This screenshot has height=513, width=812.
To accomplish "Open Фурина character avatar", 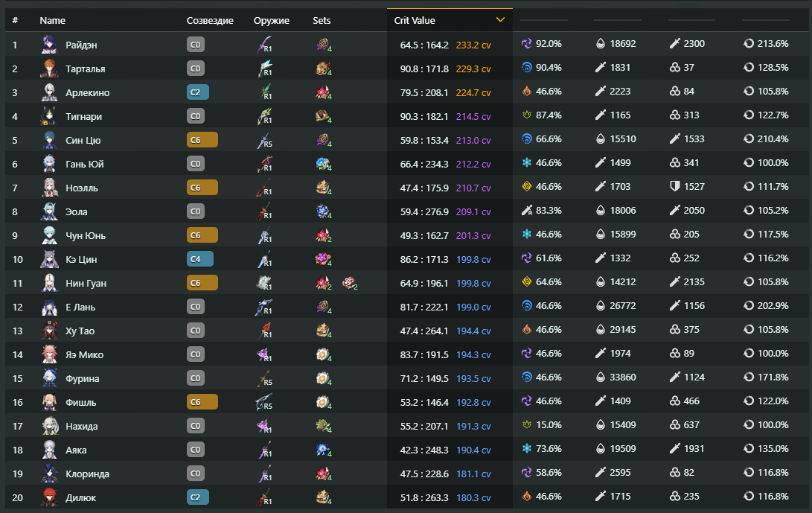I will (50, 378).
